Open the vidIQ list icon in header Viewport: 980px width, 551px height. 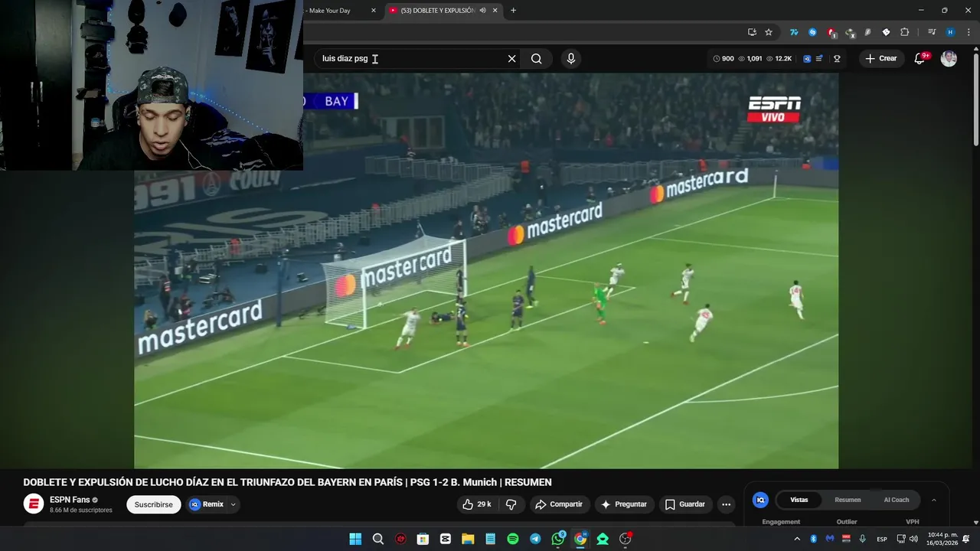820,58
